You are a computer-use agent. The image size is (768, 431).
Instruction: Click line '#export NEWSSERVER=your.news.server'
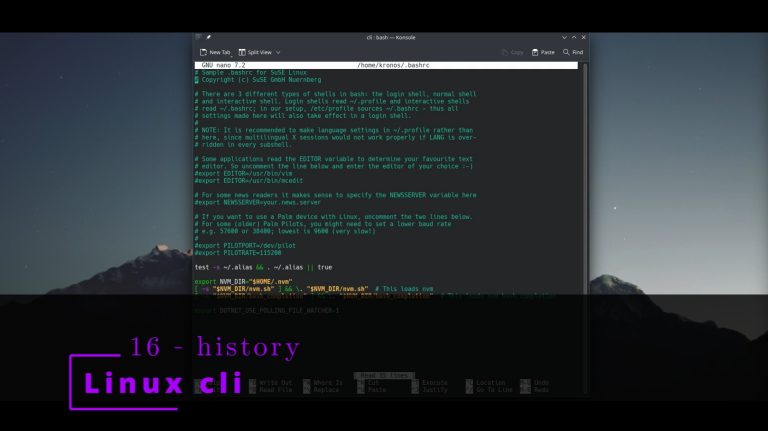point(258,202)
